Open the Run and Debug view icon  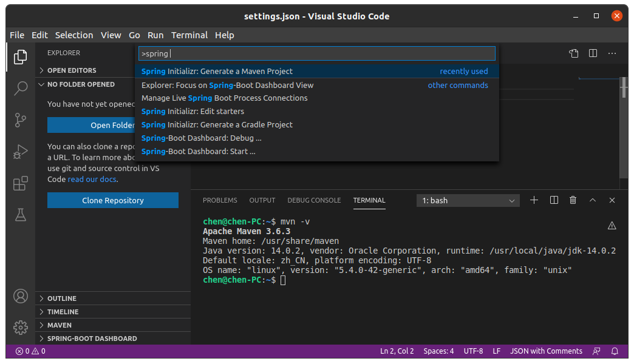tap(20, 152)
